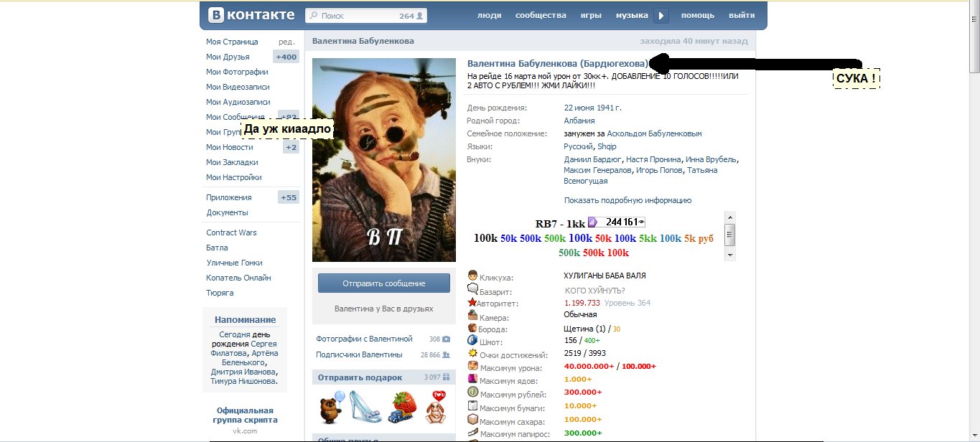Screen dimensions: 980x442
Task: Open Мои Фотографии
Action: pos(237,72)
